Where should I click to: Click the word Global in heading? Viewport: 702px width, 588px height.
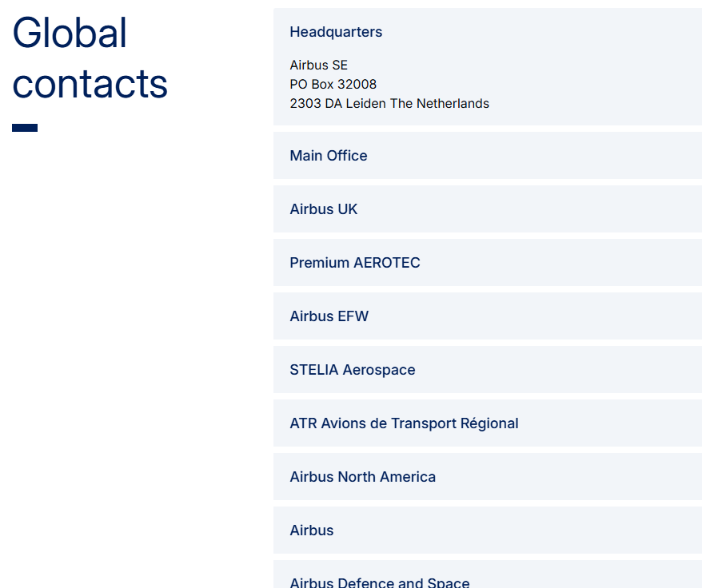70,34
